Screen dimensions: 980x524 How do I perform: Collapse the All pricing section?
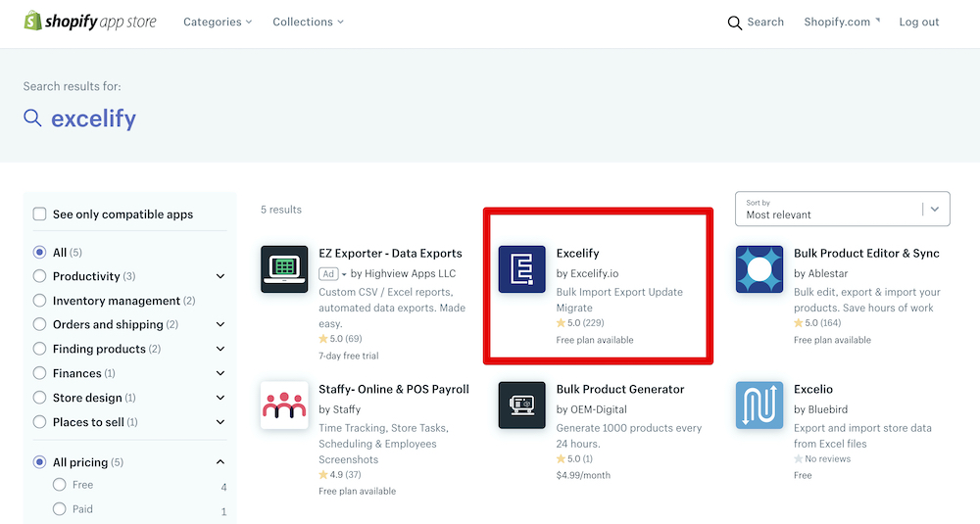pos(220,462)
